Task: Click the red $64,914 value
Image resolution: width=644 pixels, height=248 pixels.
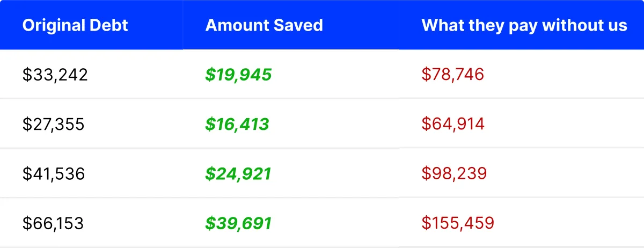Action: tap(453, 125)
